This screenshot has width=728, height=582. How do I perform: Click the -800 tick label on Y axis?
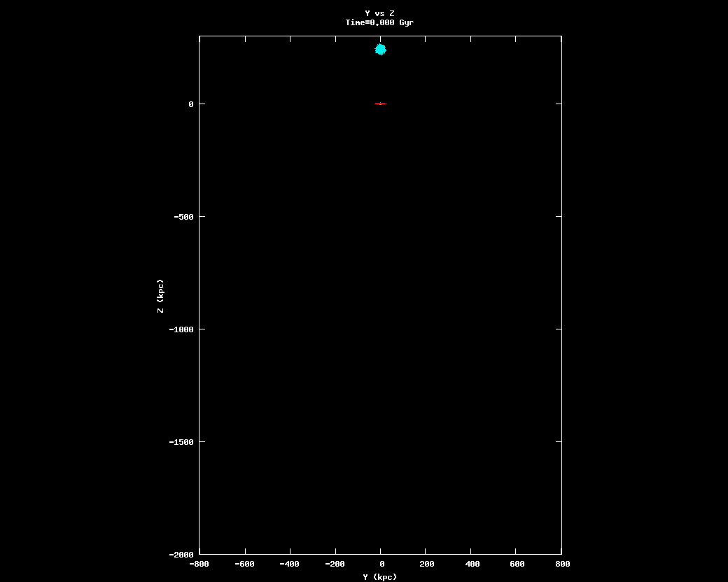pos(199,564)
